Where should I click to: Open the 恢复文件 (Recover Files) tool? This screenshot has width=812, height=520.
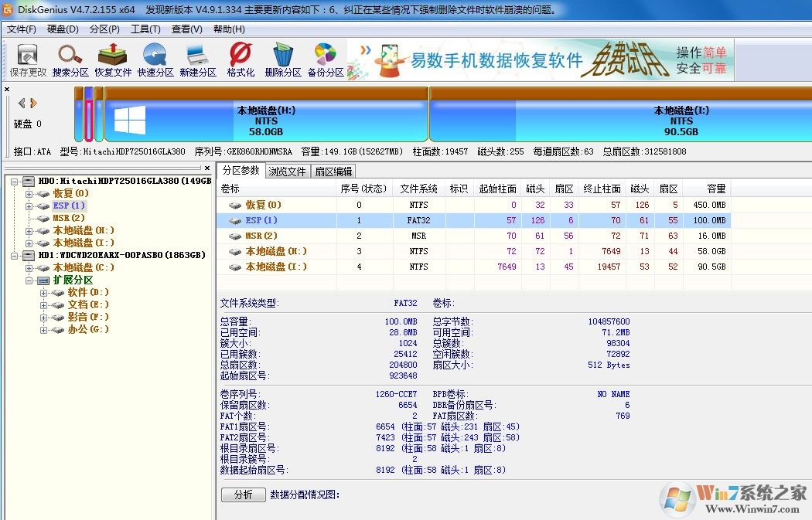click(112, 59)
